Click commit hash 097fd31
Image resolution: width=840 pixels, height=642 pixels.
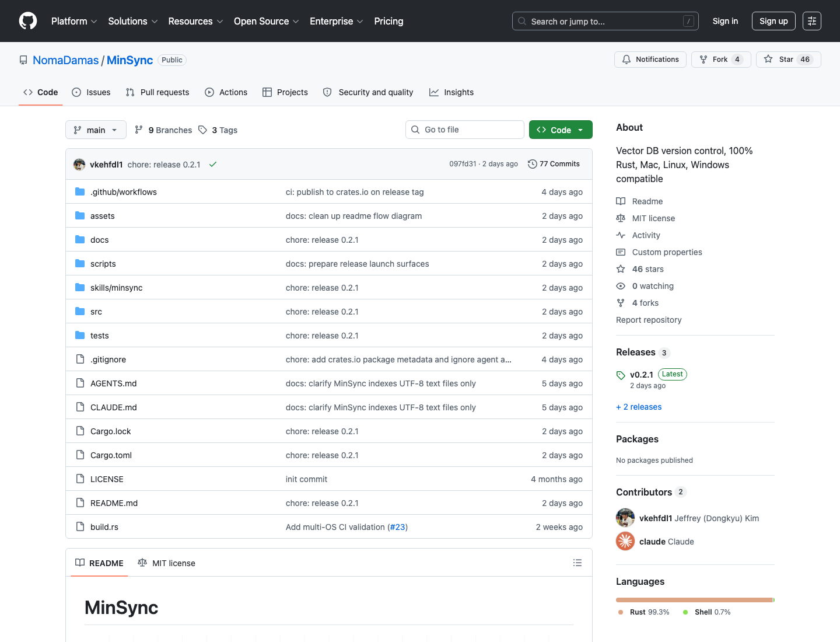coord(463,164)
